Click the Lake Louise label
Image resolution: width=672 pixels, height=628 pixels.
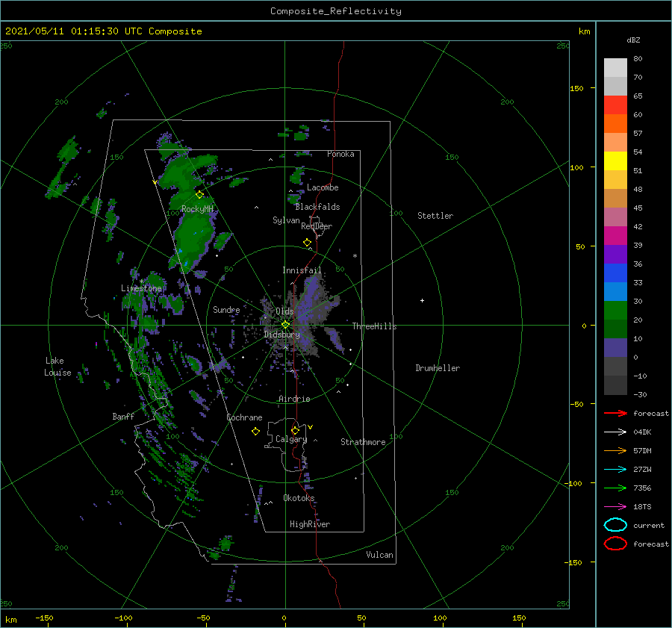[57, 367]
